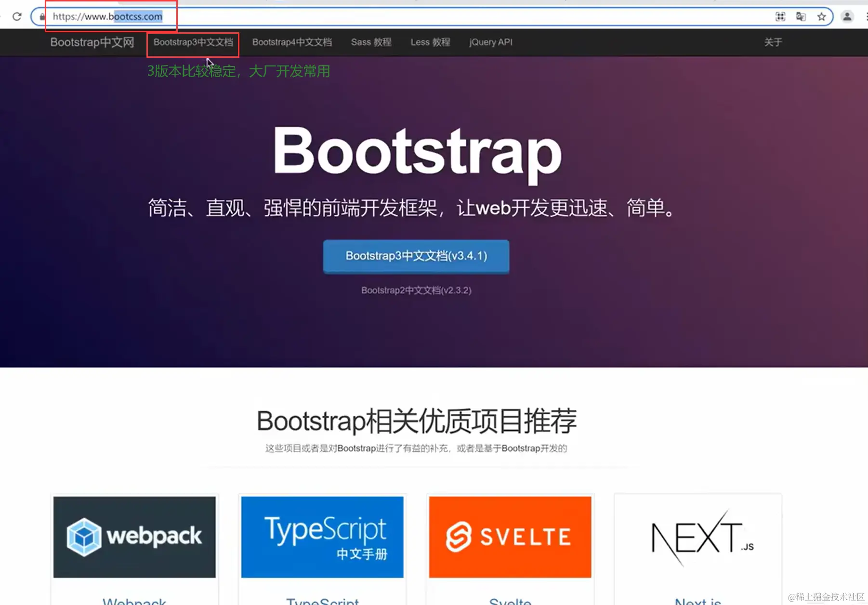Viewport: 868px width, 605px height.
Task: Open jQuery API nav item
Action: pyautogui.click(x=491, y=42)
